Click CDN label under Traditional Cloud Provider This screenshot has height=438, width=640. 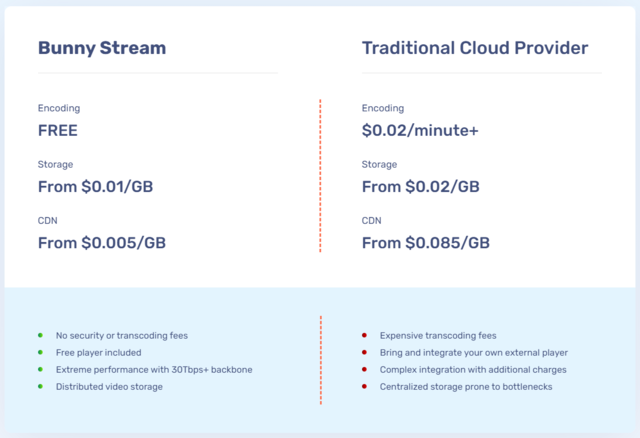371,221
